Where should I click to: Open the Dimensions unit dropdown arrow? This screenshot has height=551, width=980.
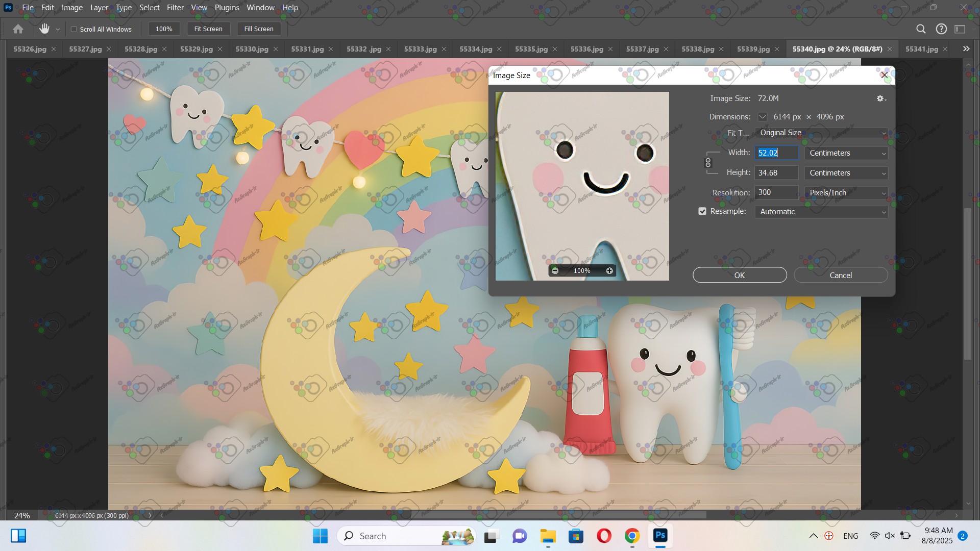tap(762, 117)
